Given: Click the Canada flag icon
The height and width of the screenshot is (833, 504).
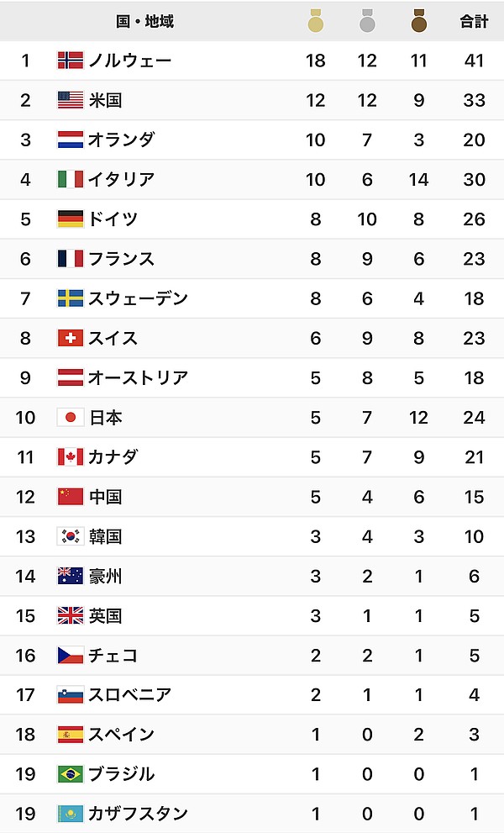Looking at the screenshot, I should tap(71, 456).
